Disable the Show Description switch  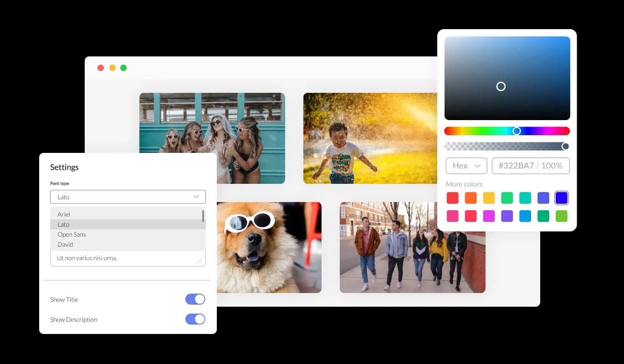click(195, 319)
